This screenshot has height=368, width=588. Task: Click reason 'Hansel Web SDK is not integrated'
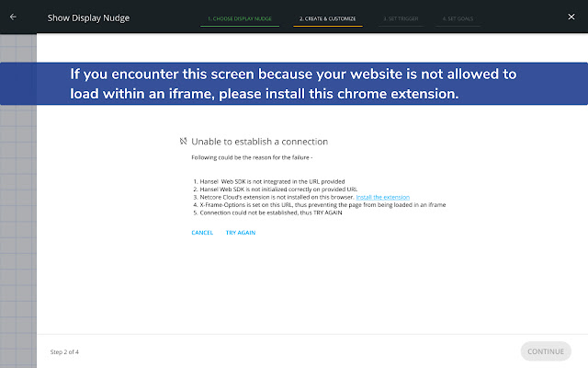[x=272, y=182]
